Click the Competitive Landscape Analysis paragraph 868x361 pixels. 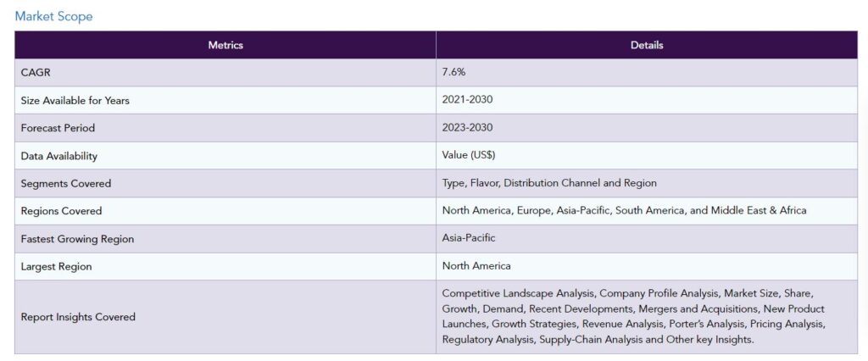pyautogui.click(x=634, y=316)
